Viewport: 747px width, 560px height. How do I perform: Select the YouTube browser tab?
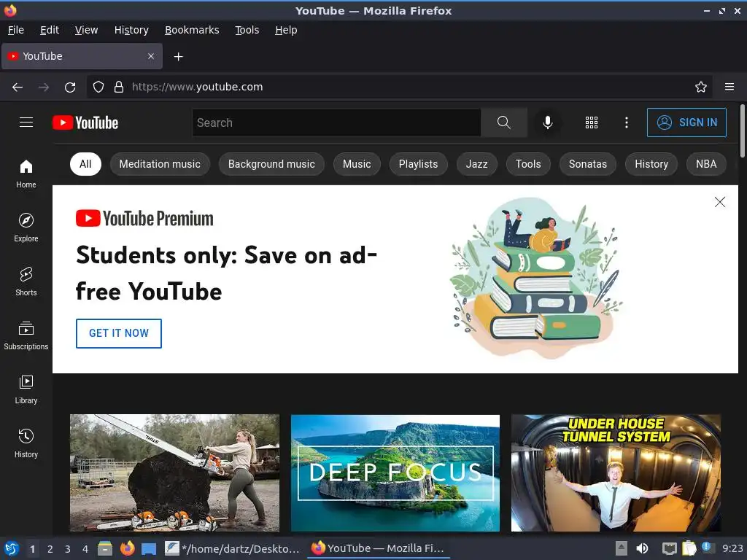pyautogui.click(x=82, y=56)
